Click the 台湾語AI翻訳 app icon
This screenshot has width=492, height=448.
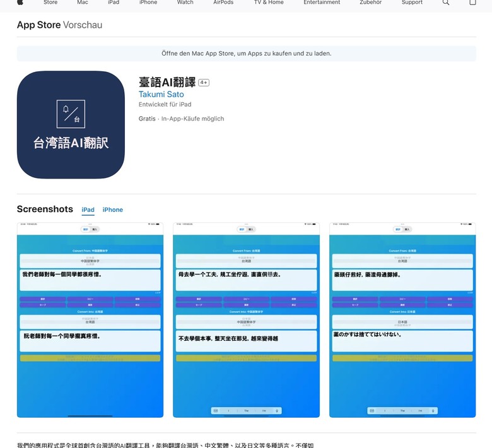coord(71,125)
